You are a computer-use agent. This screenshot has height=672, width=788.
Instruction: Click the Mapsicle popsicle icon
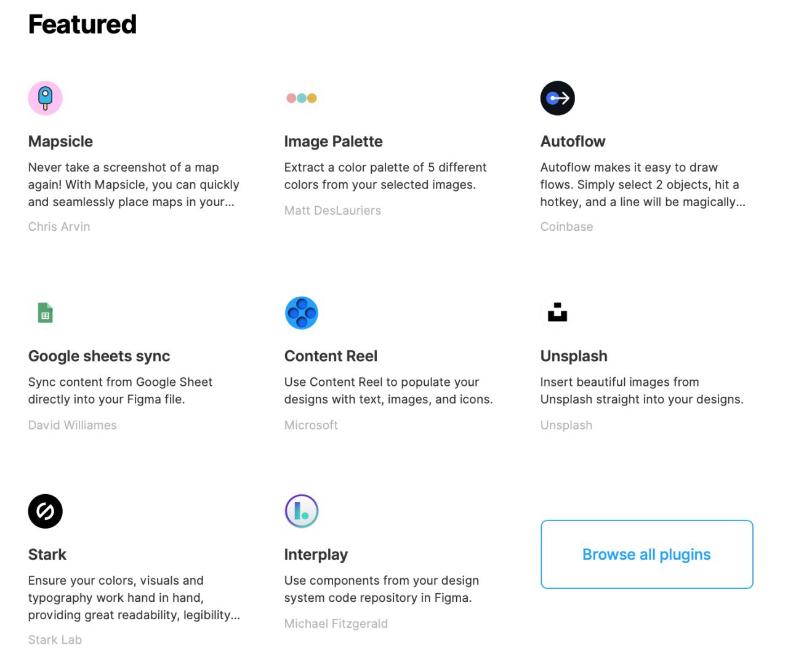click(x=46, y=98)
